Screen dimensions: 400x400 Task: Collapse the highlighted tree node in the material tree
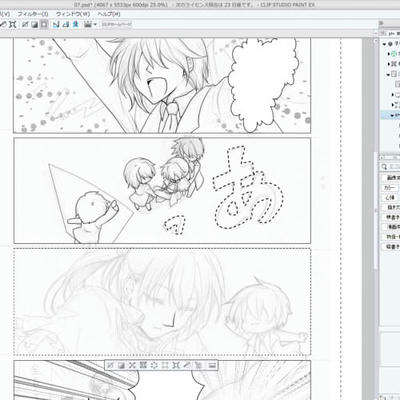point(392,116)
